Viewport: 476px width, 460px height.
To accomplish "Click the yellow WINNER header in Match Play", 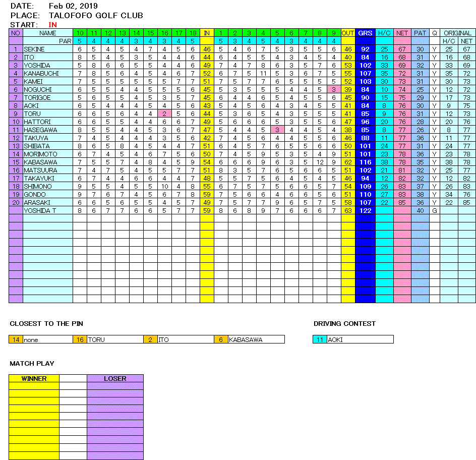I will [34, 378].
